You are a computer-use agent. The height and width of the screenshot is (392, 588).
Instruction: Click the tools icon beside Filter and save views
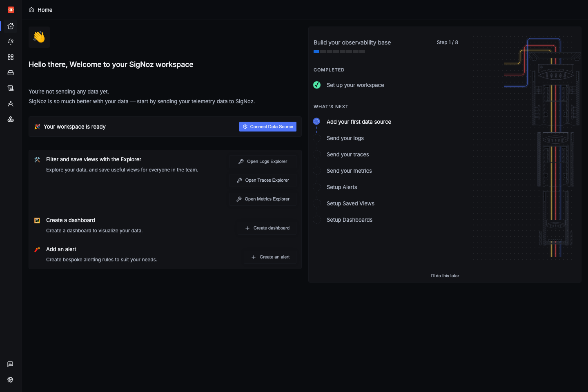pos(37,160)
